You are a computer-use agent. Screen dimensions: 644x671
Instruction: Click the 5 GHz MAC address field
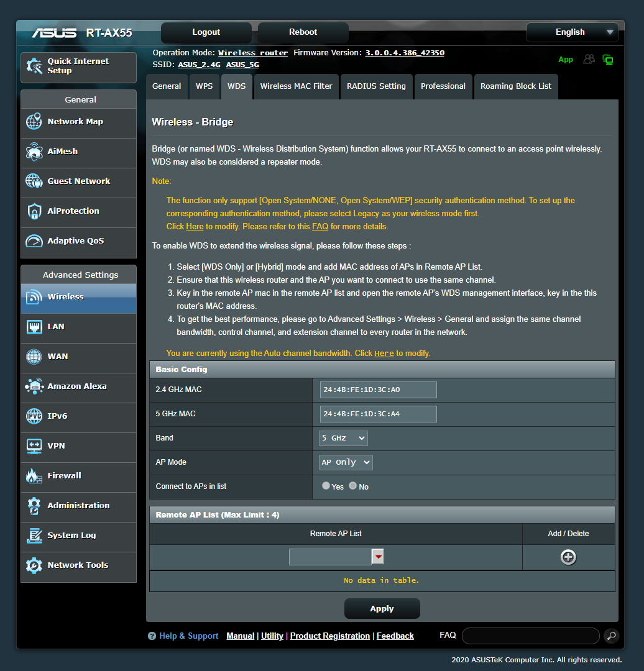(x=378, y=414)
